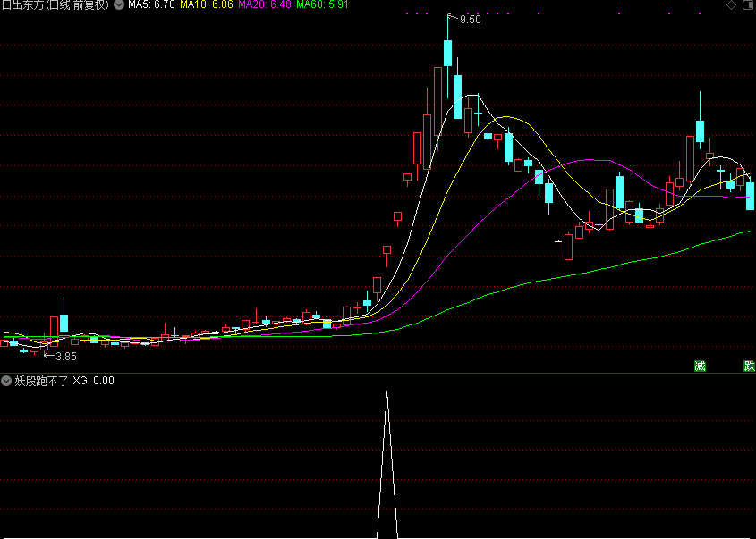Click the green 减 marker on the chart
Viewport: 756px width, 539px height.
click(x=700, y=366)
